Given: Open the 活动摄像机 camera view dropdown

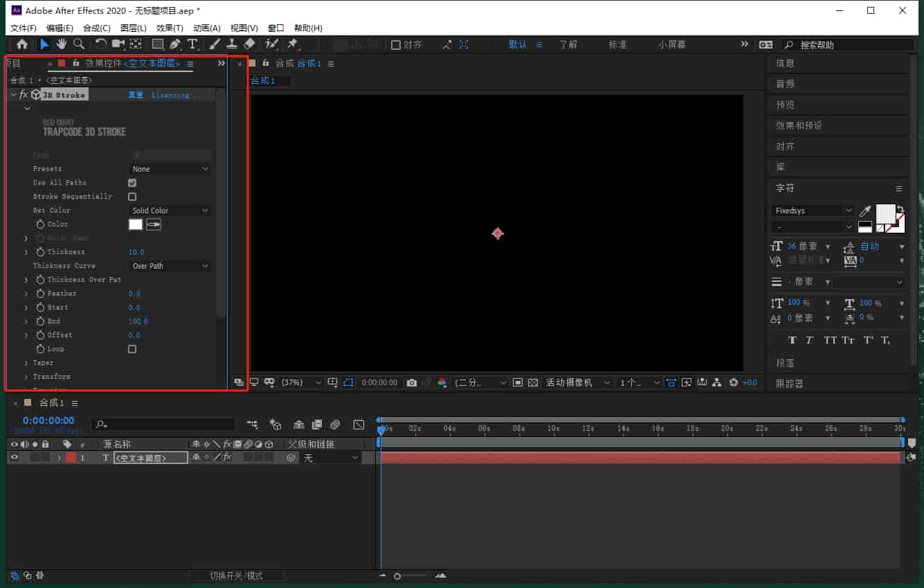Looking at the screenshot, I should [578, 382].
